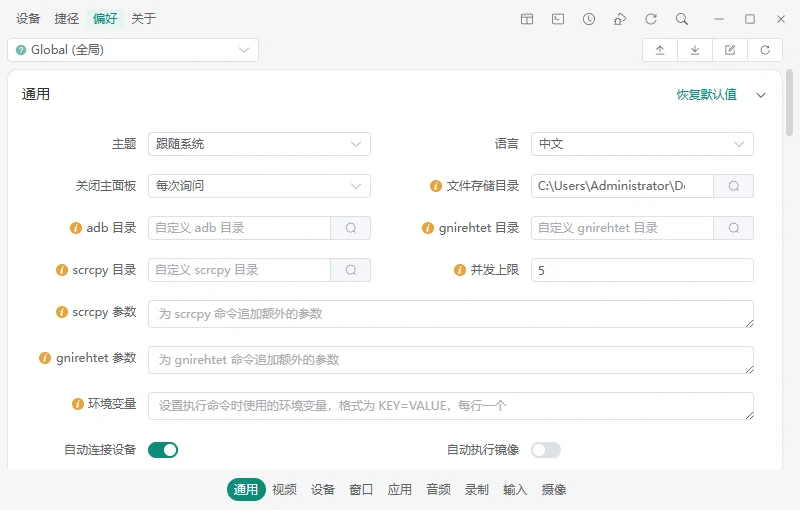Click the edit pencil preference button
This screenshot has height=510, width=800.
pos(730,50)
